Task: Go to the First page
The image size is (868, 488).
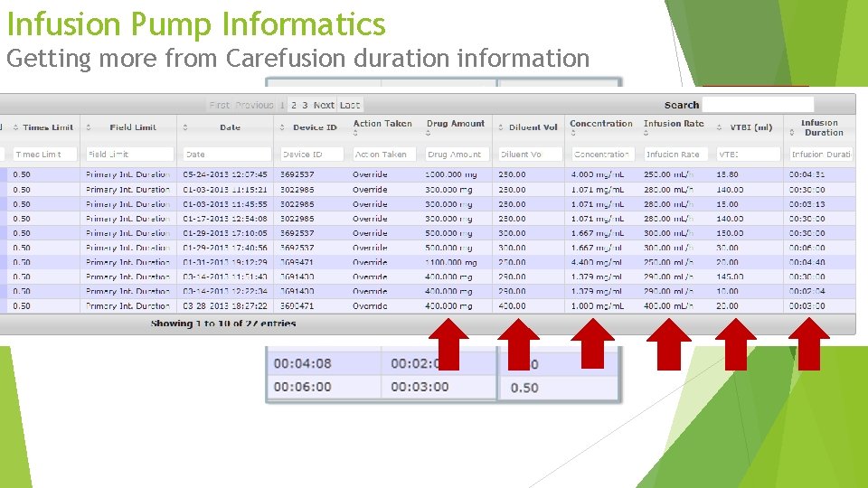Action: click(x=219, y=105)
